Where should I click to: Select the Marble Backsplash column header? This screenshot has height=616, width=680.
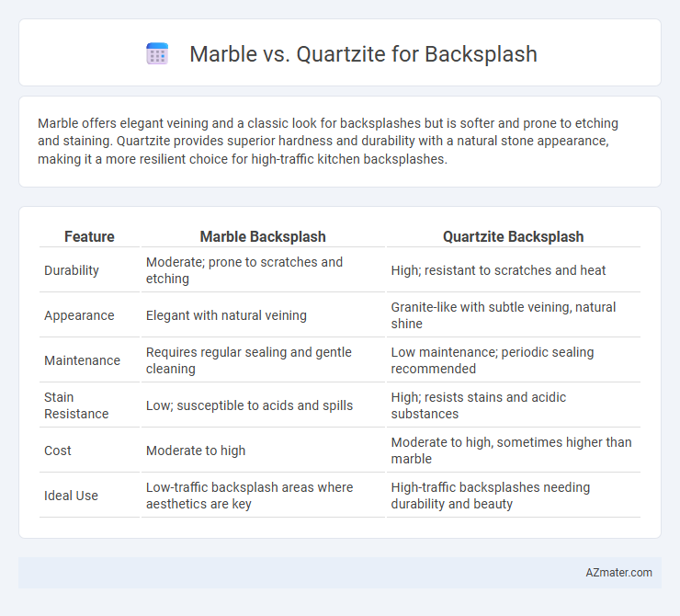tap(263, 236)
